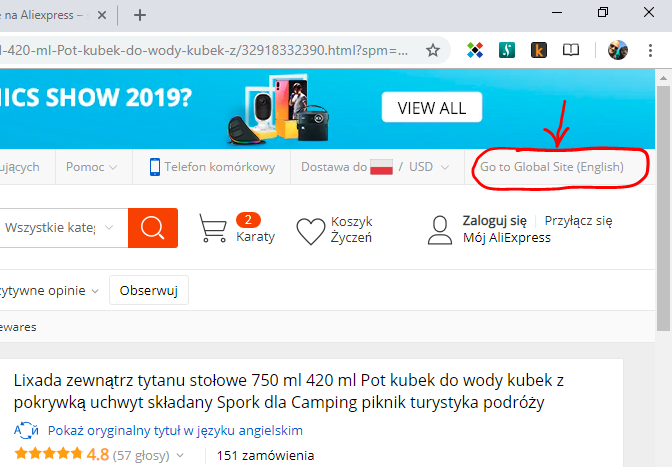The width and height of the screenshot is (672, 467).
Task: Click the address bar URL
Action: 204,51
